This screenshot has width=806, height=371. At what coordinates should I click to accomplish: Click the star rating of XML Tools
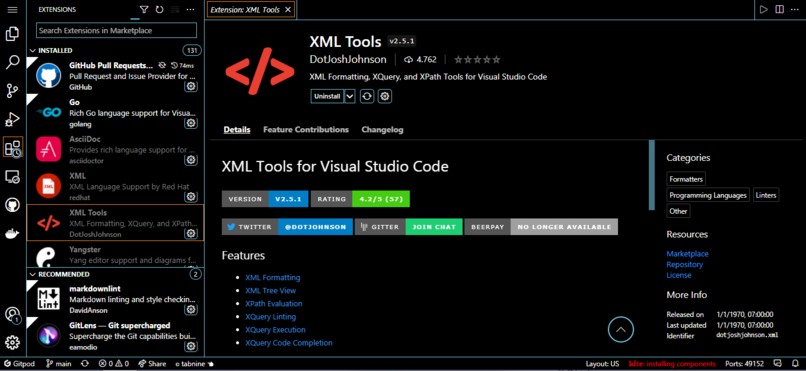tap(477, 60)
